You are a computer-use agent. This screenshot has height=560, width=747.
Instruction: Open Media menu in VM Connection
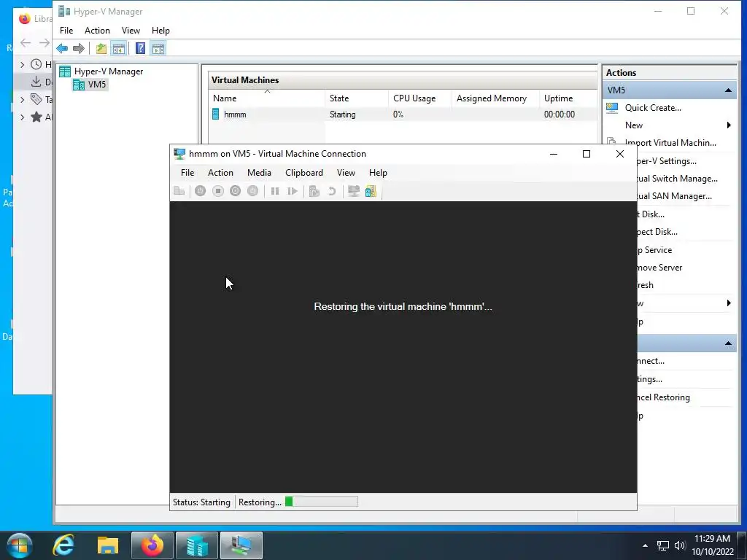click(x=259, y=173)
